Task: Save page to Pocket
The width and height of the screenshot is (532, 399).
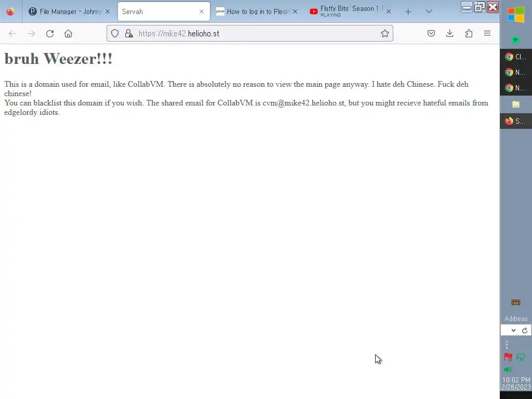Action: (x=431, y=33)
